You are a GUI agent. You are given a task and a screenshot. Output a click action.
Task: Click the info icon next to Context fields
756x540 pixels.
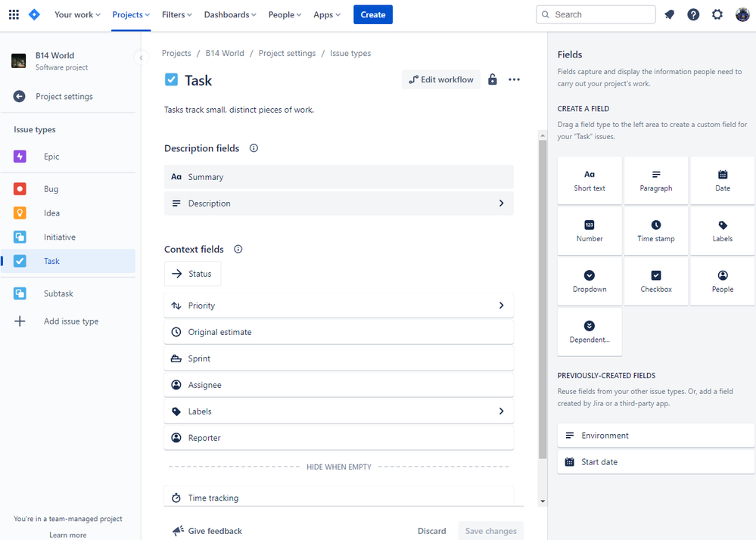[x=238, y=249]
